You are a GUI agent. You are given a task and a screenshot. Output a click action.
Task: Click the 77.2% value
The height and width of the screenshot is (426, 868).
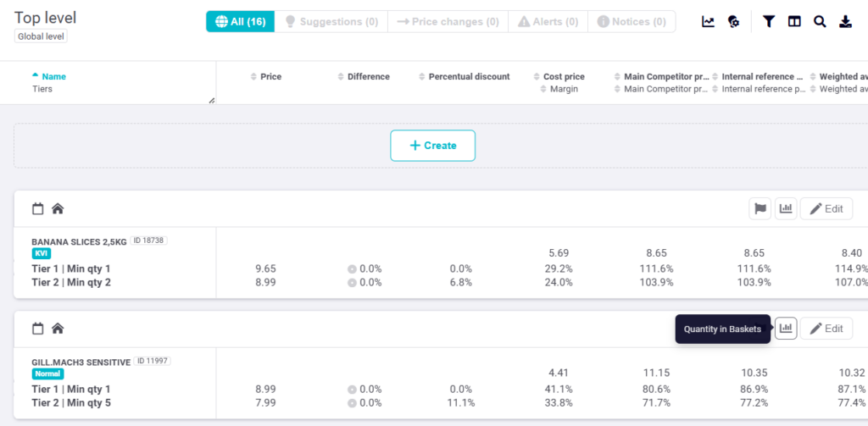[x=754, y=403]
